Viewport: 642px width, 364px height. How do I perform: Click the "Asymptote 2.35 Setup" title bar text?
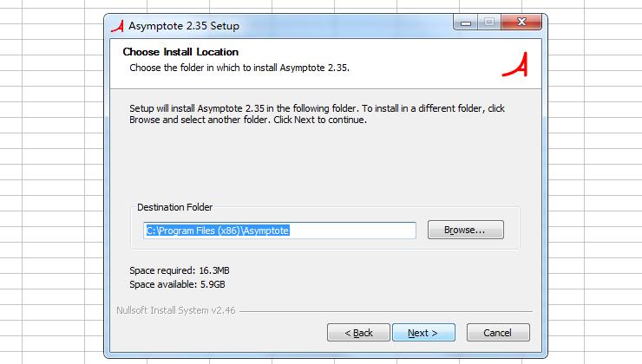[x=183, y=26]
